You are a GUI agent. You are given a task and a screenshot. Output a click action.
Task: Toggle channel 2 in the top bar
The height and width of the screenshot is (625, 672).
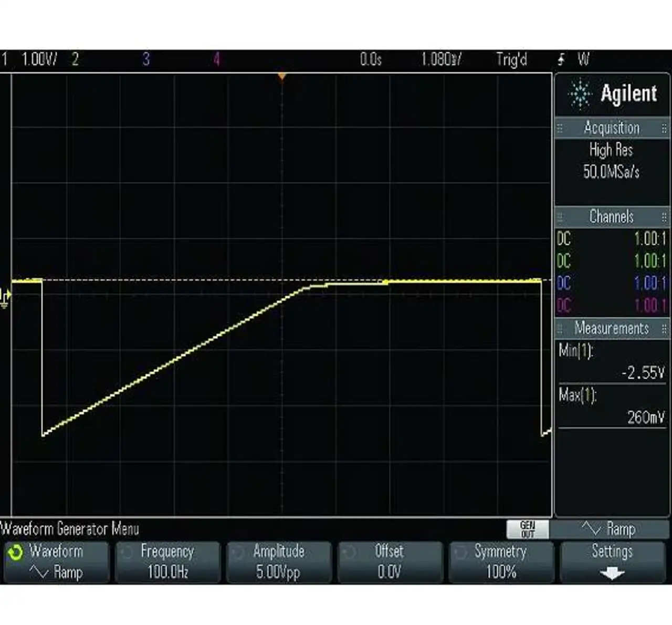pos(75,59)
